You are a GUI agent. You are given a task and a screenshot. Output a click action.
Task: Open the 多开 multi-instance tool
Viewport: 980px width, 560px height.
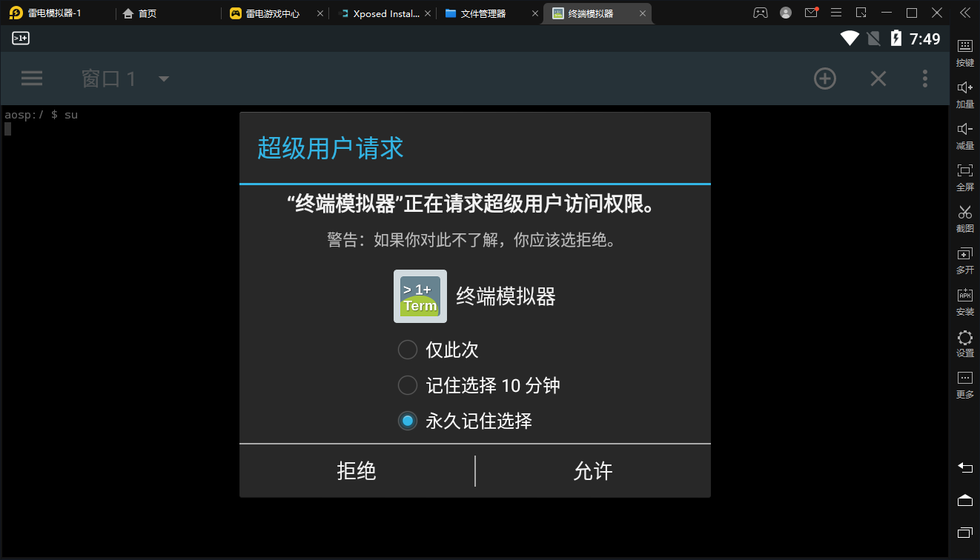(965, 260)
